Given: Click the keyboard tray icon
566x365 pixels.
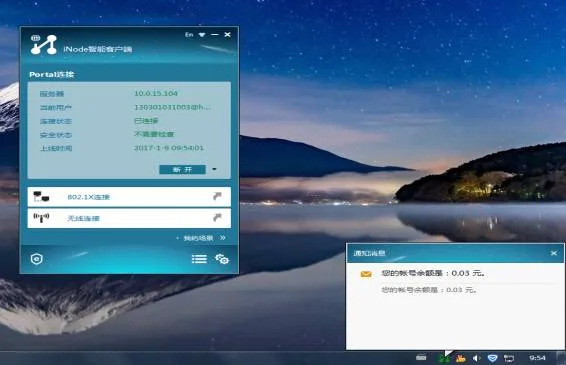Looking at the screenshot, I should point(421,357).
